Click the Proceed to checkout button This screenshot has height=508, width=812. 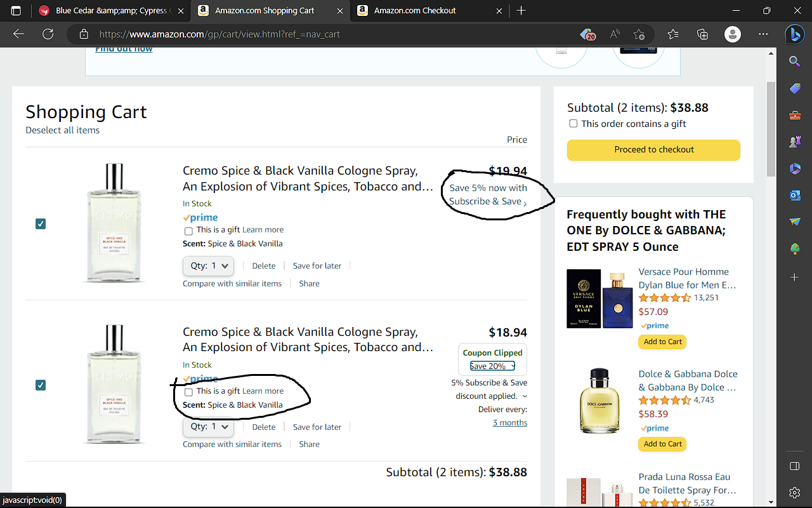653,150
